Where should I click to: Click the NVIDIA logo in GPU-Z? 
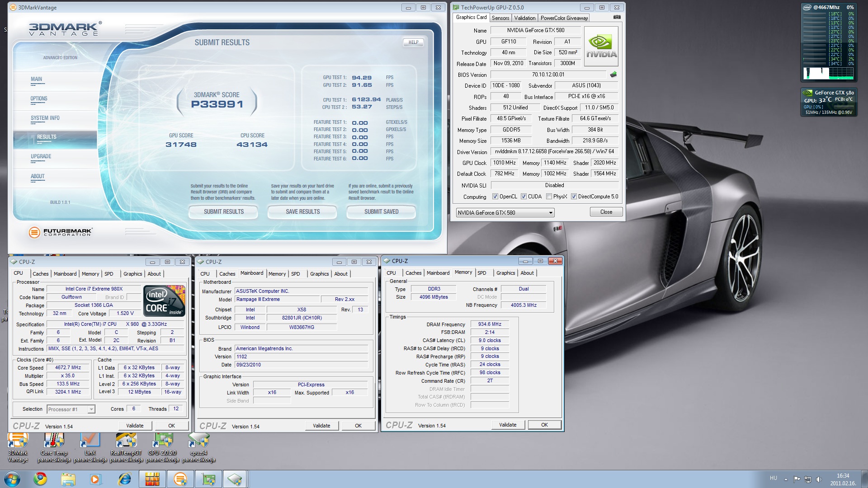[x=601, y=46]
